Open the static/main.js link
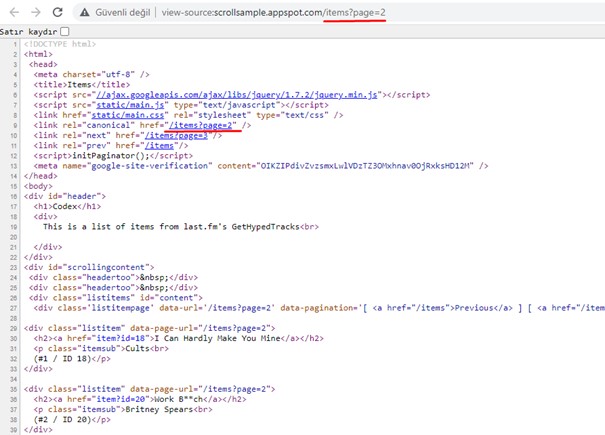The width and height of the screenshot is (605, 435). point(130,105)
